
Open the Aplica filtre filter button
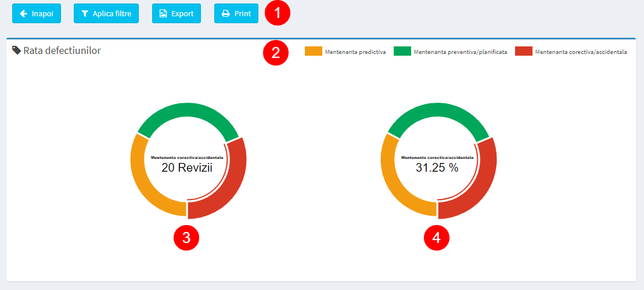click(x=106, y=13)
